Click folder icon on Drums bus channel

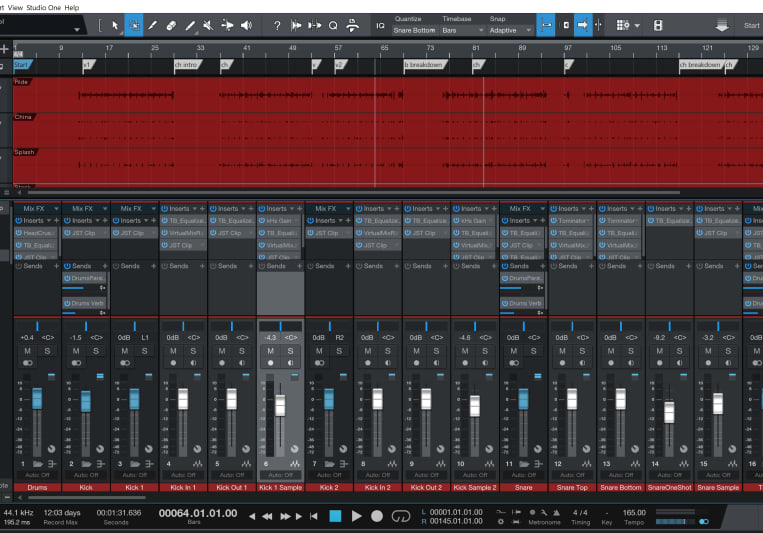(x=37, y=464)
